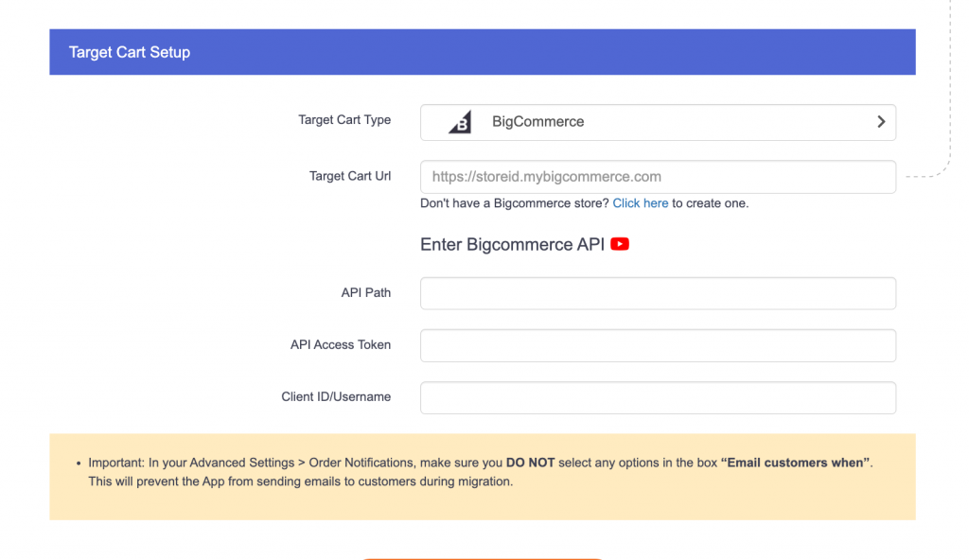Click the storeid.mybigcommerce.com placeholder field
The width and height of the screenshot is (969, 560).
coord(658,176)
